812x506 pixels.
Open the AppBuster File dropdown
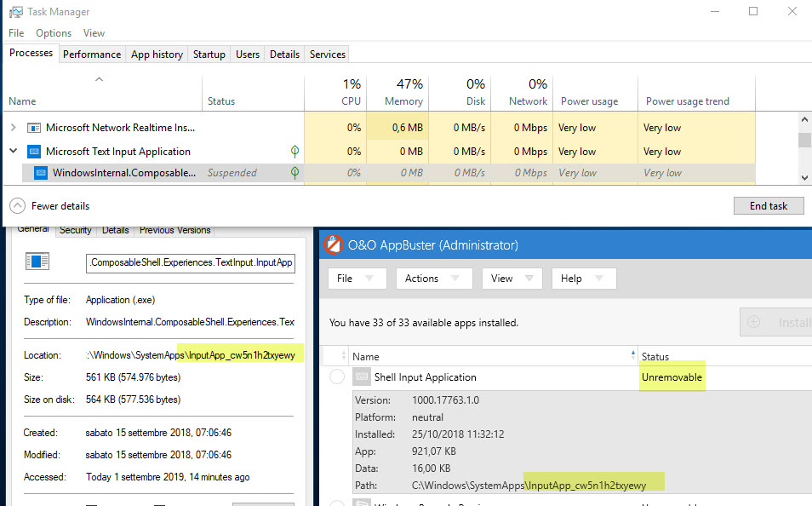coord(357,279)
